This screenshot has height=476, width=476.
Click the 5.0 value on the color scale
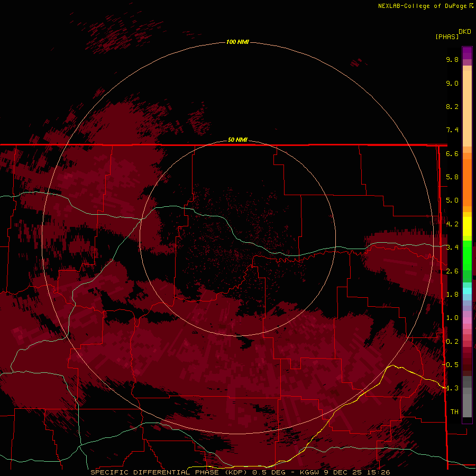tap(452, 200)
